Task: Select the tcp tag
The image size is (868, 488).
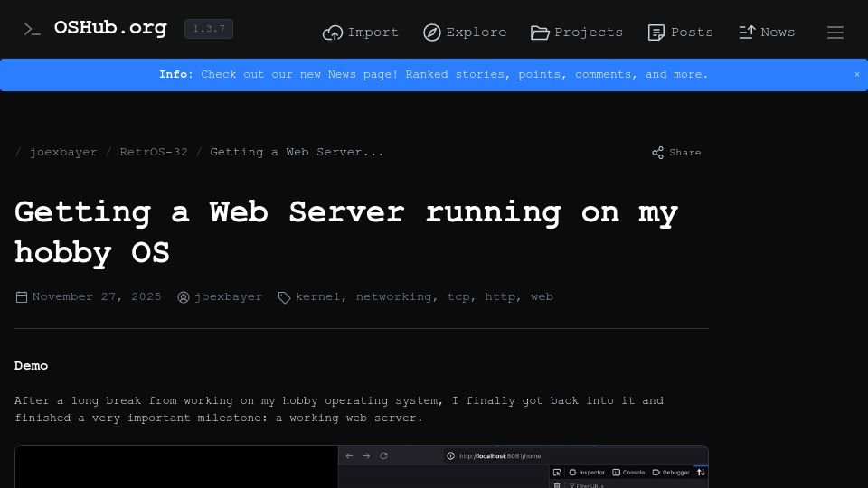Action: [458, 297]
